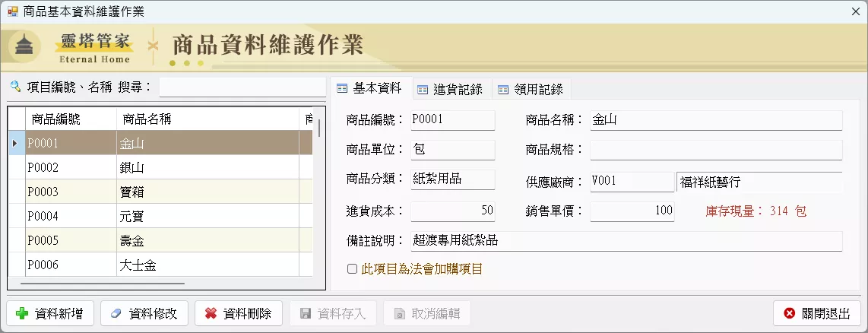Click the 大士金 product name cell
The width and height of the screenshot is (868, 333).
click(x=207, y=265)
